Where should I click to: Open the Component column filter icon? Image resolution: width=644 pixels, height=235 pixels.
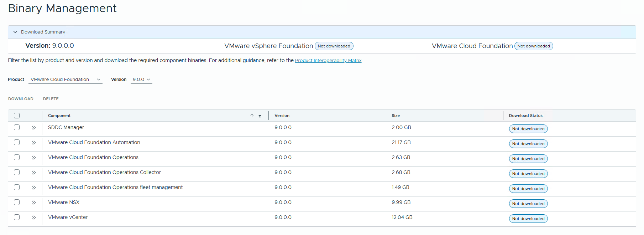point(260,116)
